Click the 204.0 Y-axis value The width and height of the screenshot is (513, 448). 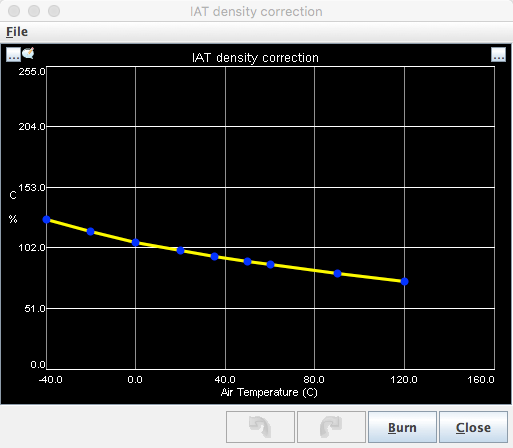coord(32,126)
